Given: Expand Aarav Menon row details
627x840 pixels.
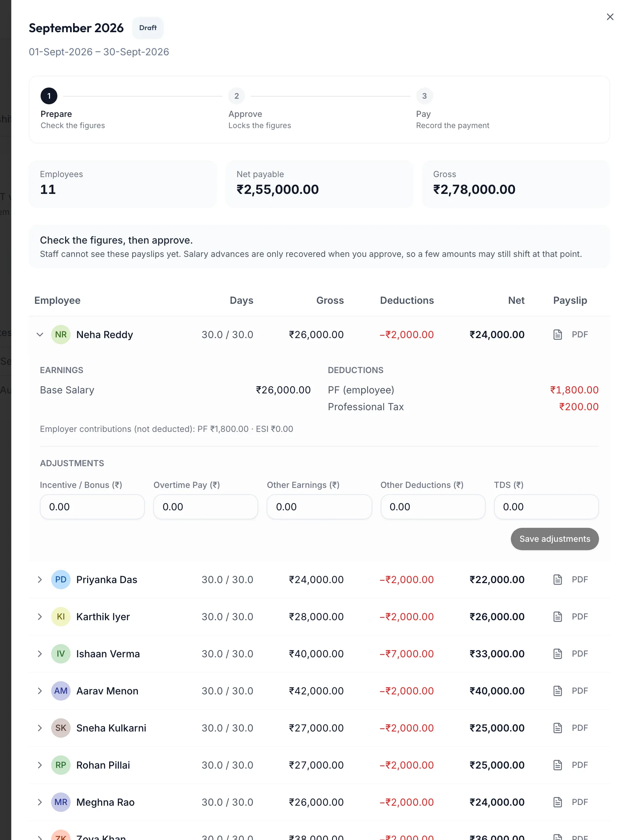Looking at the screenshot, I should point(40,691).
